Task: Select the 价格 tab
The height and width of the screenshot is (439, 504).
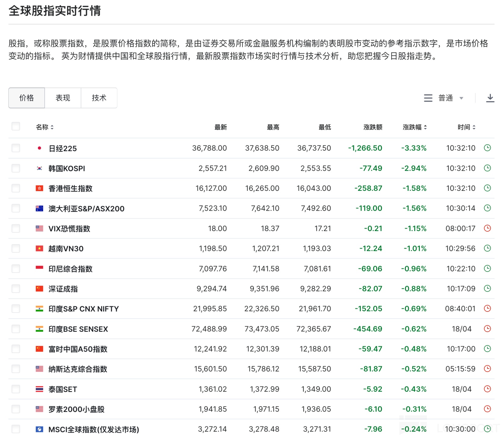Action: (27, 98)
